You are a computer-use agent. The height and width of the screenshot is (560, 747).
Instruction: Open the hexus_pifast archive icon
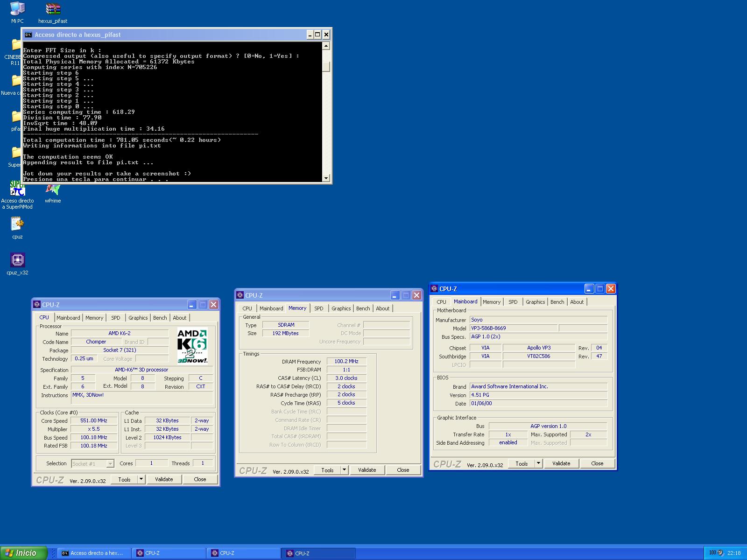[x=53, y=13]
